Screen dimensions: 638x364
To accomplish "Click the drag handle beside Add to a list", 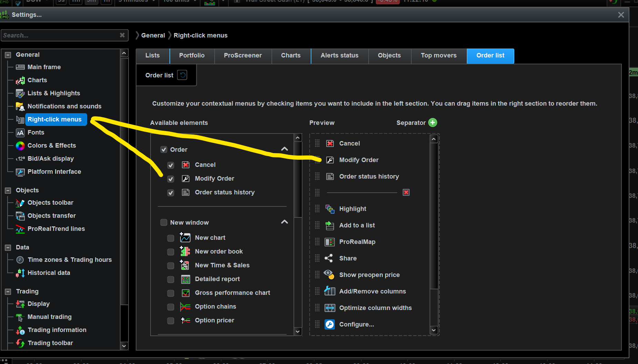I will coord(317,225).
